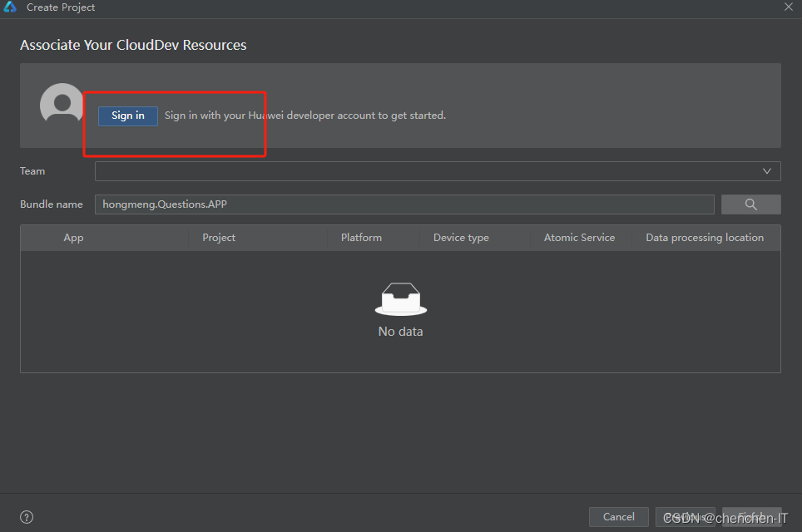The image size is (802, 532).
Task: Click the Platform column header
Action: [361, 238]
